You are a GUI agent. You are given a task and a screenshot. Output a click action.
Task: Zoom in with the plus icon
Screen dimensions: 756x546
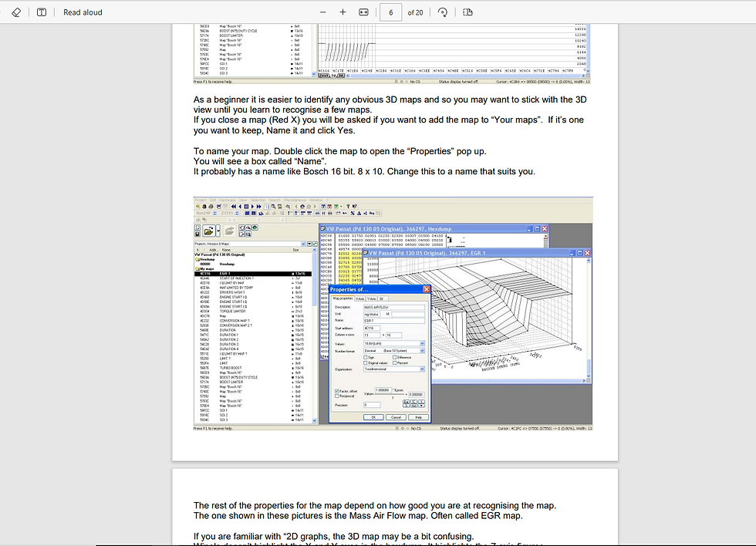click(x=343, y=12)
